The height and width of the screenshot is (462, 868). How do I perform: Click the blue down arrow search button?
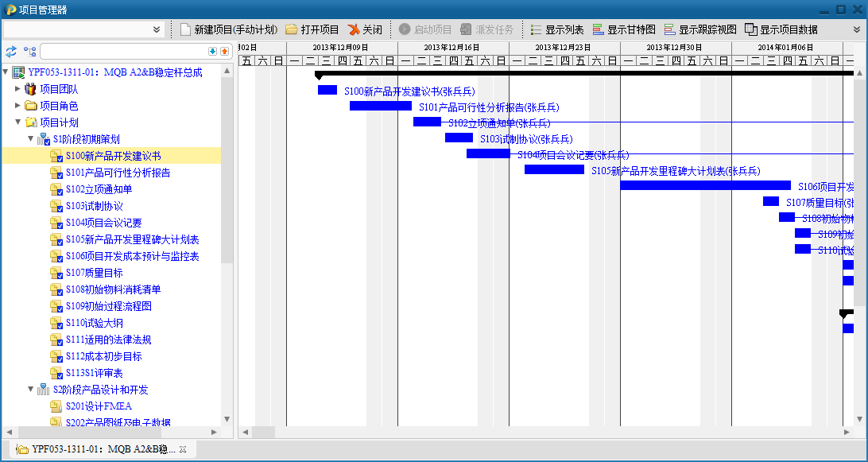point(212,52)
